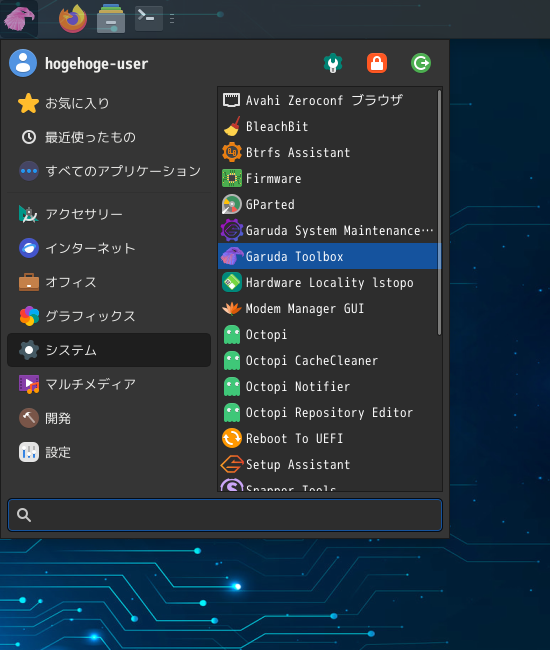Open the マルチメディア category
The width and height of the screenshot is (550, 650).
click(109, 384)
